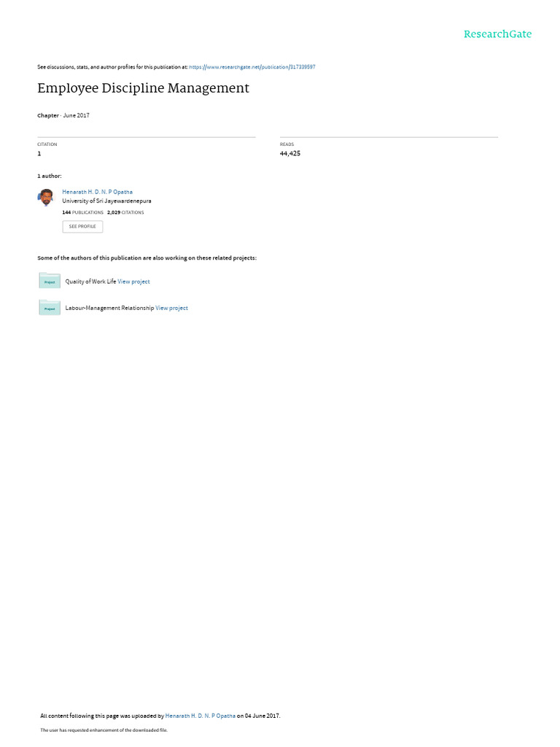Click the author profile photo
This screenshot has width=560, height=747.
point(46,197)
